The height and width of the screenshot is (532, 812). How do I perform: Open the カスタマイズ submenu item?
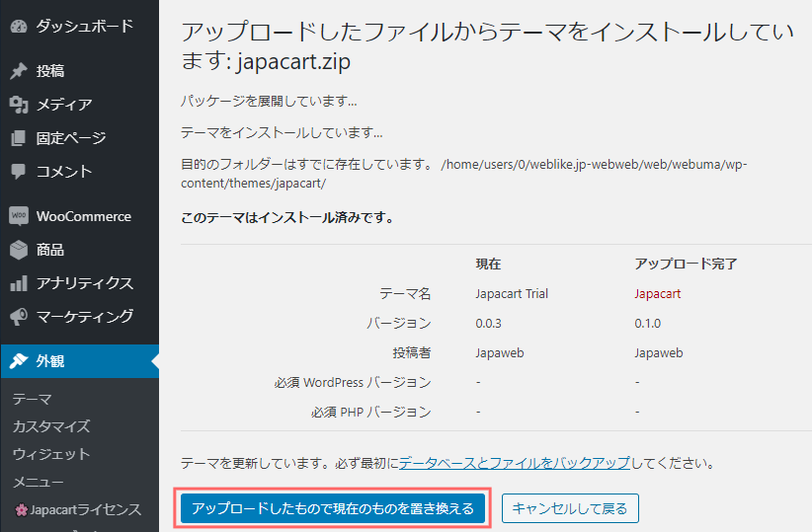pyautogui.click(x=51, y=426)
